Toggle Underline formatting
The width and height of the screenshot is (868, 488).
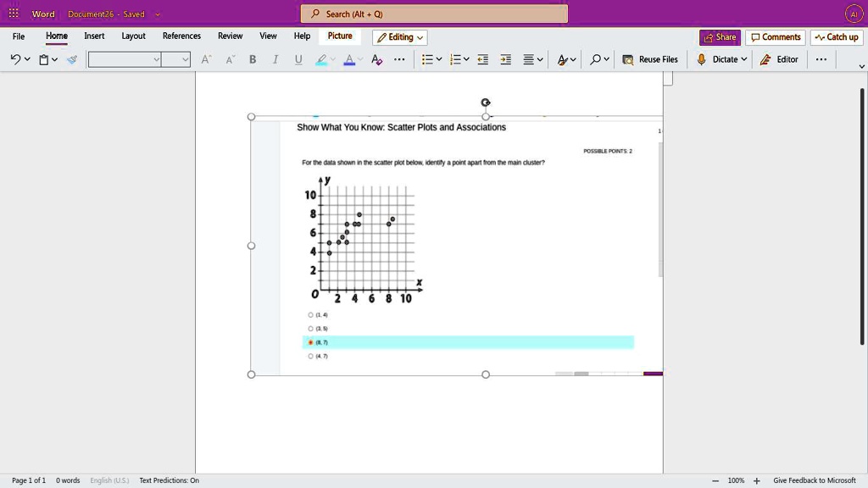tap(298, 59)
